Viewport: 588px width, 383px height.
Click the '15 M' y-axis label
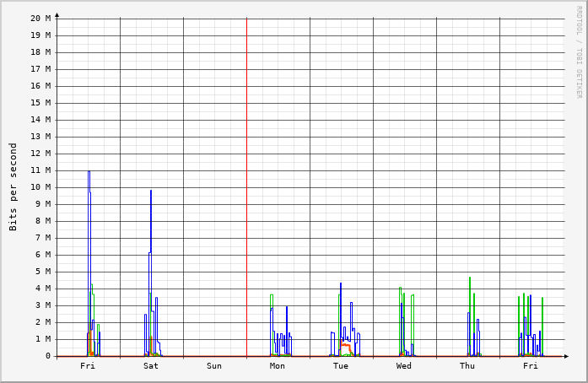[40, 103]
